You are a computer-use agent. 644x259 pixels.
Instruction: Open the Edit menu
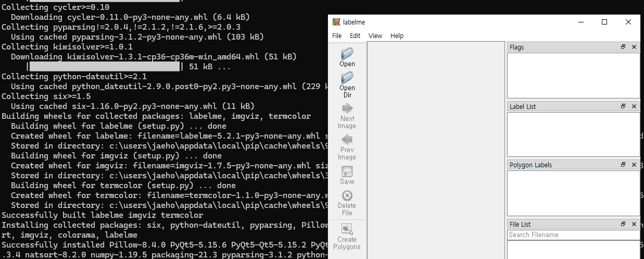(x=355, y=35)
